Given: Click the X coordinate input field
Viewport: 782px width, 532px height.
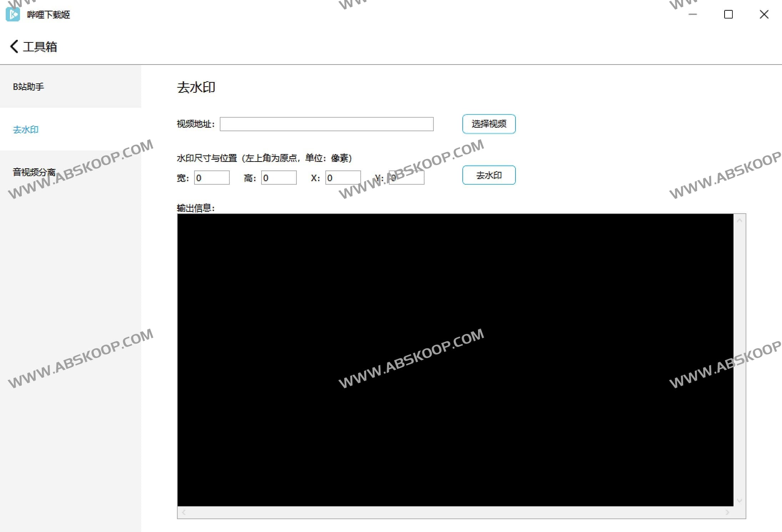Looking at the screenshot, I should point(343,178).
